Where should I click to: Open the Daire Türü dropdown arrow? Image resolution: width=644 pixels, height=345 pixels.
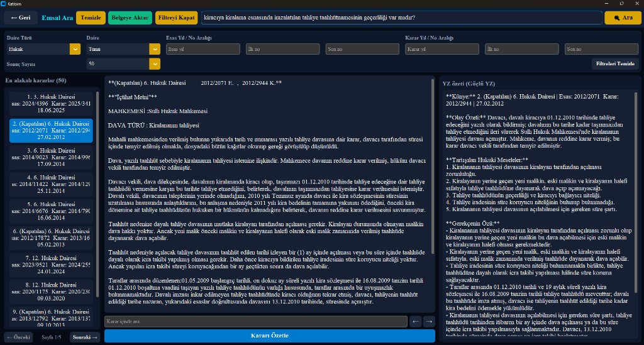pos(75,49)
